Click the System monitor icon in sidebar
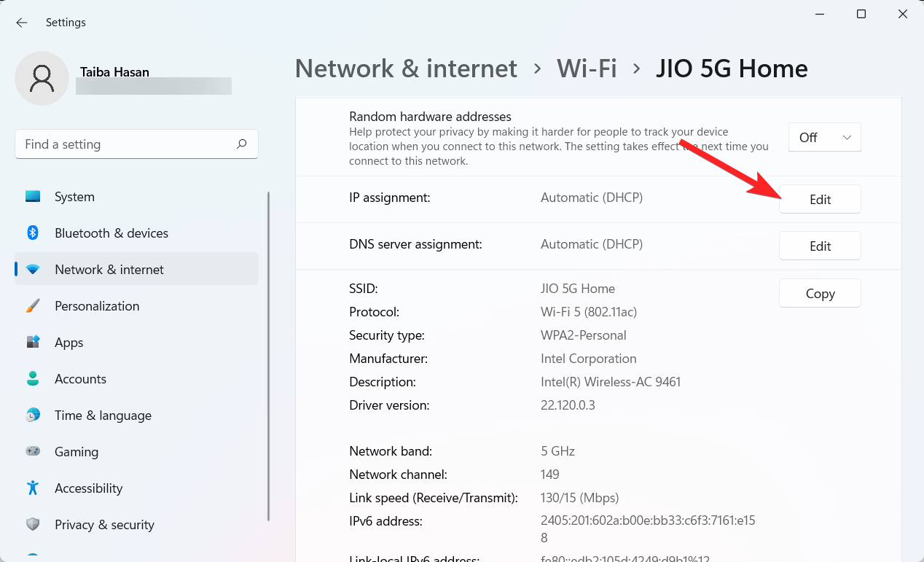924x562 pixels. tap(33, 197)
